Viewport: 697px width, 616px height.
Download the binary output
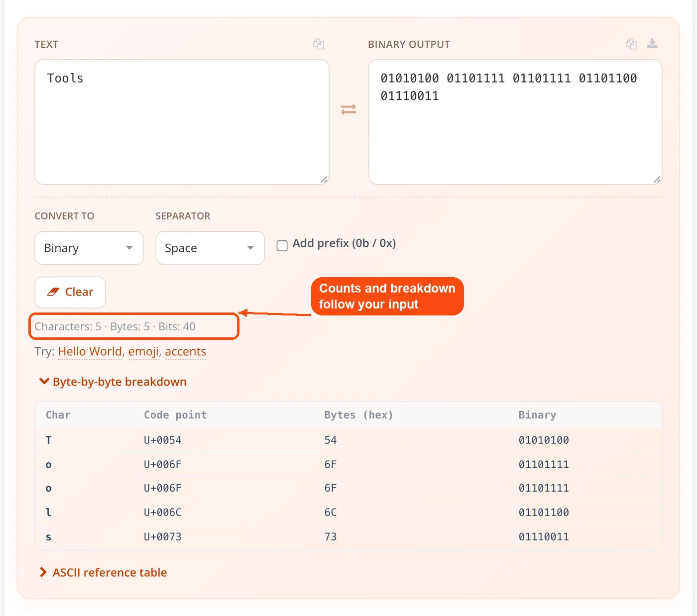coord(652,44)
